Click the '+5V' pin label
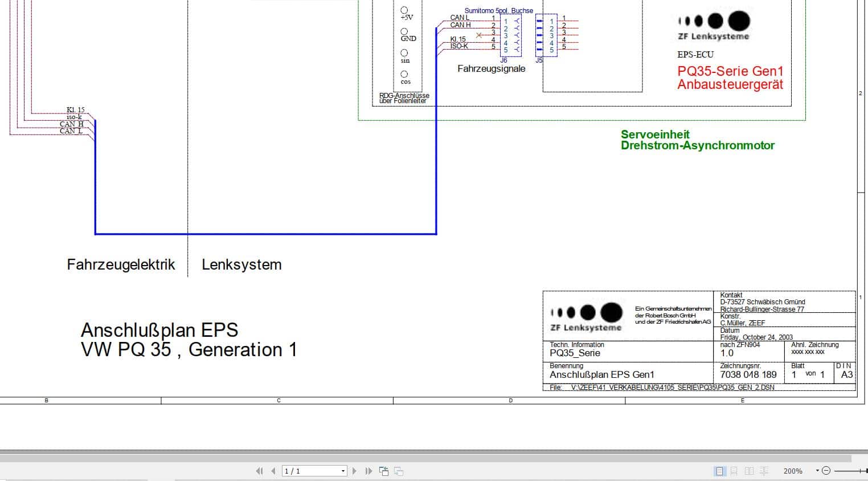The image size is (868, 481). pyautogui.click(x=407, y=17)
